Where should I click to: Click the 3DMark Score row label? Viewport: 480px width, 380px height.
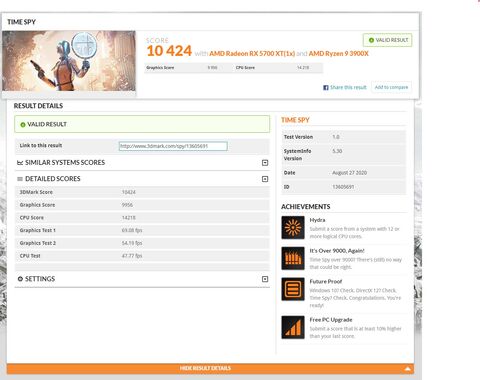click(36, 192)
